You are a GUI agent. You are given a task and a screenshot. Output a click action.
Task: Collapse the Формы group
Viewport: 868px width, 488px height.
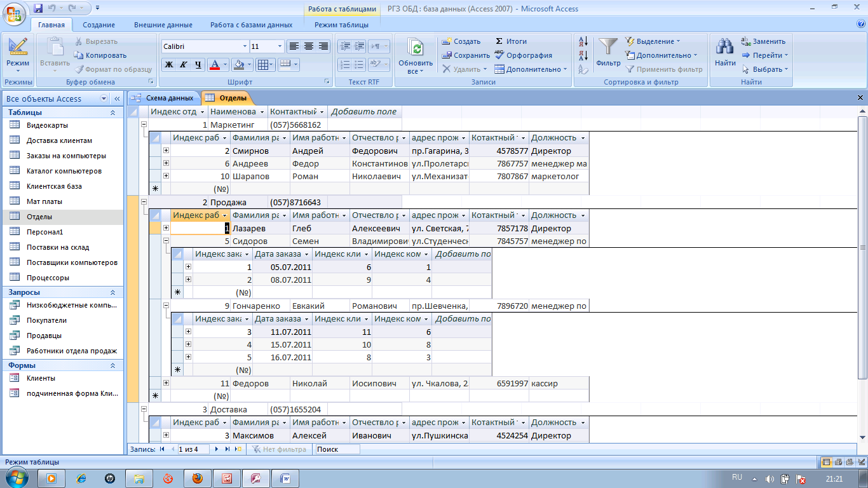click(x=112, y=365)
